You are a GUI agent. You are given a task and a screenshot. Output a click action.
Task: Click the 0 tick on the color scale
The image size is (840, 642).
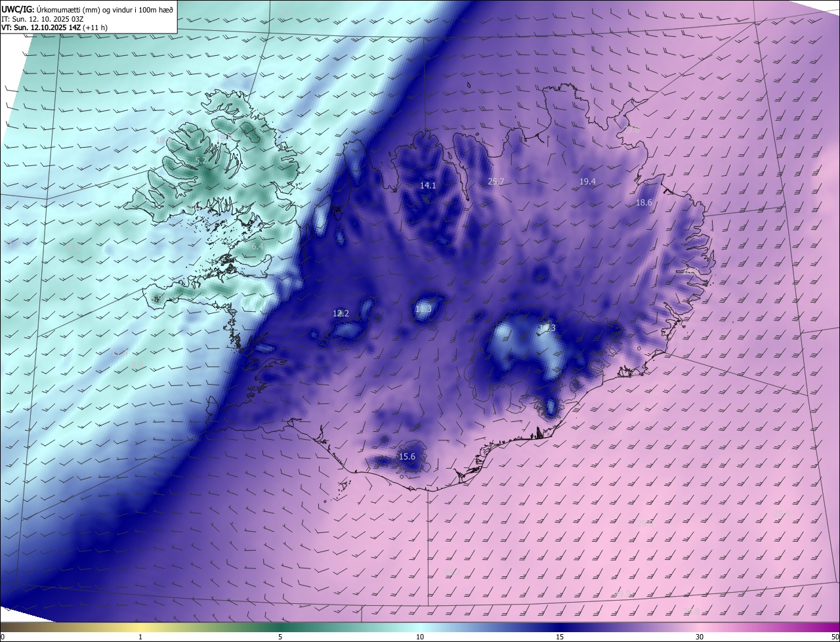point(3,637)
